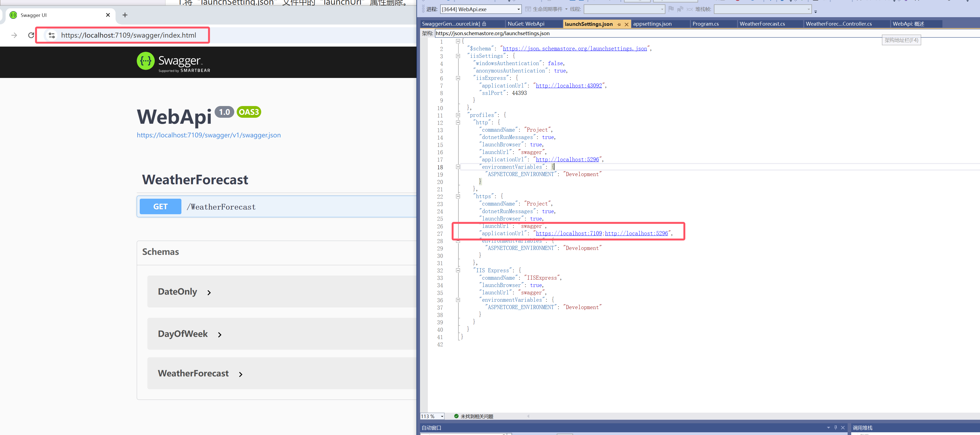The width and height of the screenshot is (980, 435).
Task: Close the Swagger UI browser tab
Action: (108, 15)
